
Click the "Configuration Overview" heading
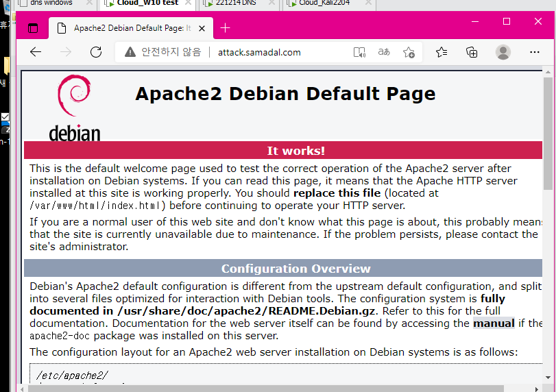point(295,269)
